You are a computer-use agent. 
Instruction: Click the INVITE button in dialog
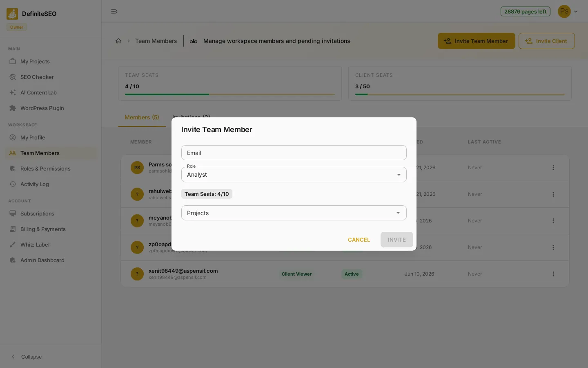(x=397, y=240)
